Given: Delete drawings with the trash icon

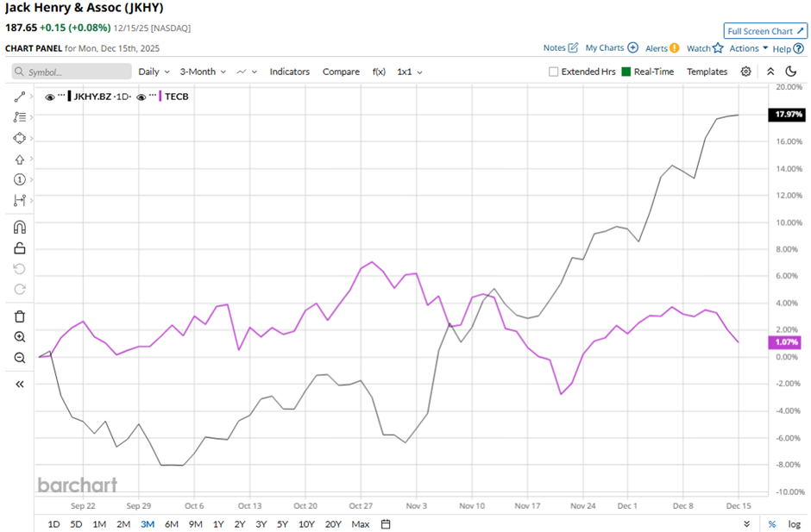Looking at the screenshot, I should point(20,316).
